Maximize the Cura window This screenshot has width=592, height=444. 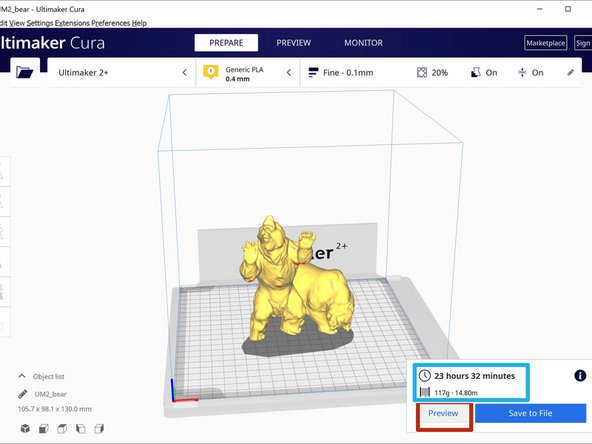tap(568, 9)
